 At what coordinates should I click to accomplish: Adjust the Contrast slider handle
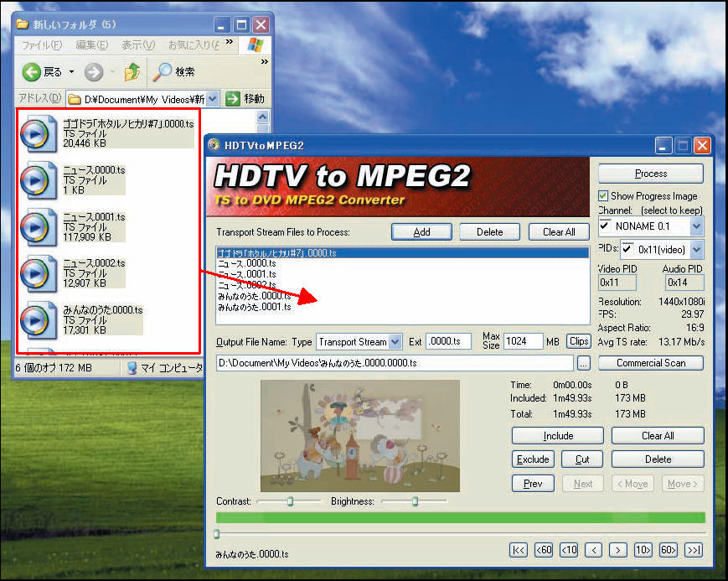pyautogui.click(x=290, y=501)
